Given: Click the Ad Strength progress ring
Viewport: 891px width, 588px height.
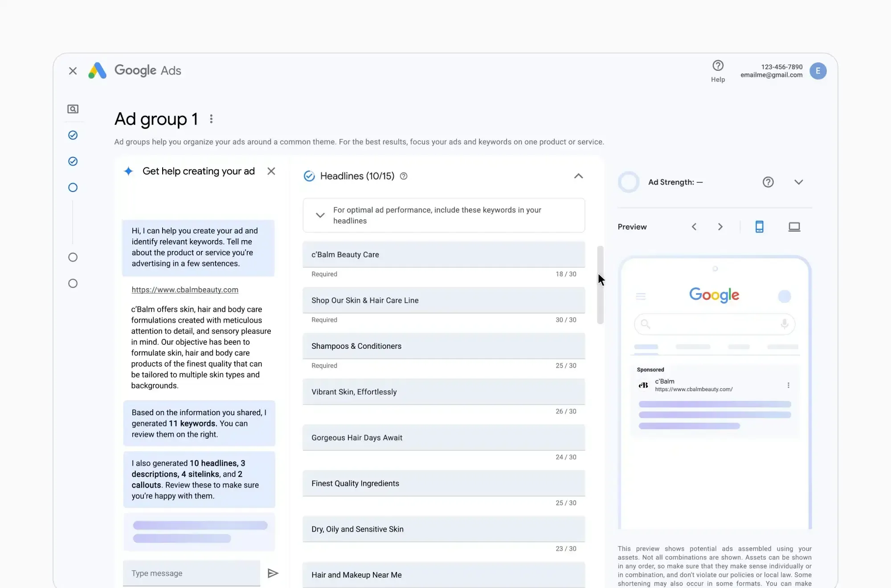Looking at the screenshot, I should tap(629, 182).
